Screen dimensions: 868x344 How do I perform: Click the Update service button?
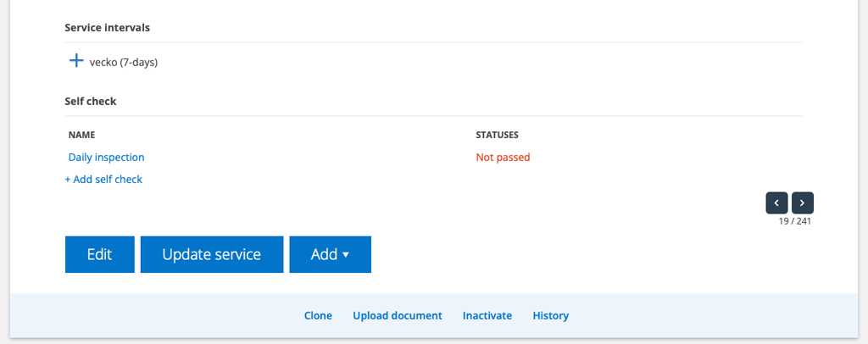click(x=211, y=254)
